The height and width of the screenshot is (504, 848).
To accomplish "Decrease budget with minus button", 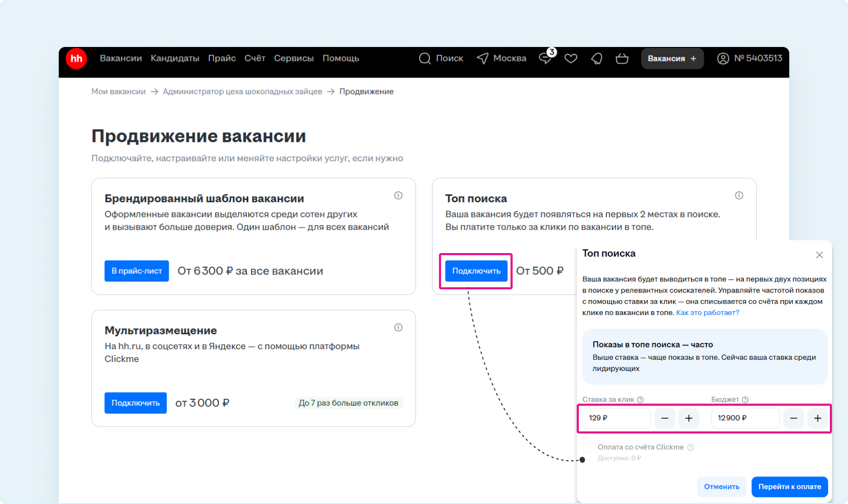I will click(794, 418).
